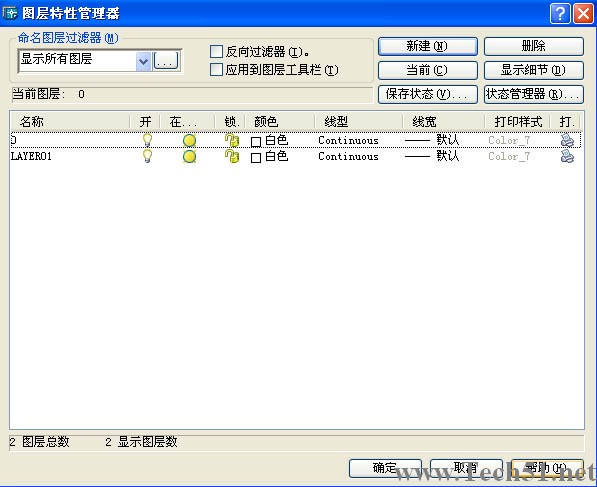Sort layers by 名称 column header
This screenshot has width=597, height=487.
tap(70, 122)
